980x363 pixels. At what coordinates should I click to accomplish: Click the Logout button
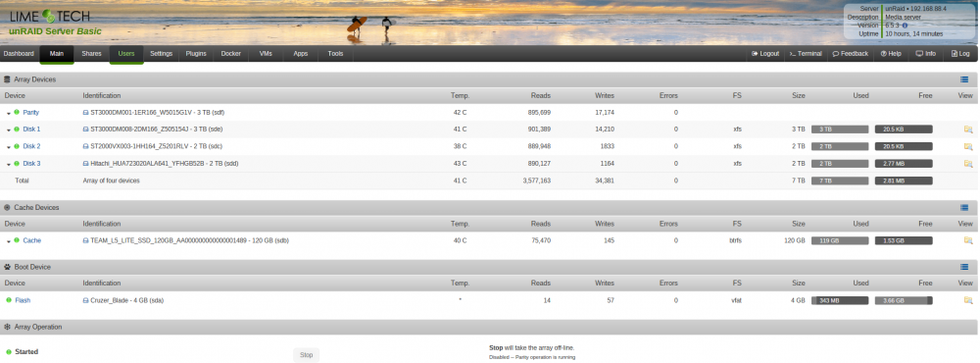(765, 54)
